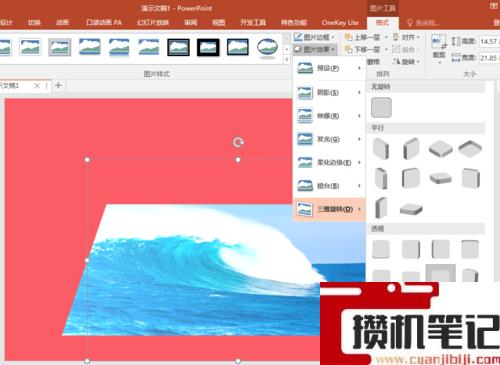Apply Perspective Front preset under 透视
Viewport: 500px width, 365px height.
381,249
